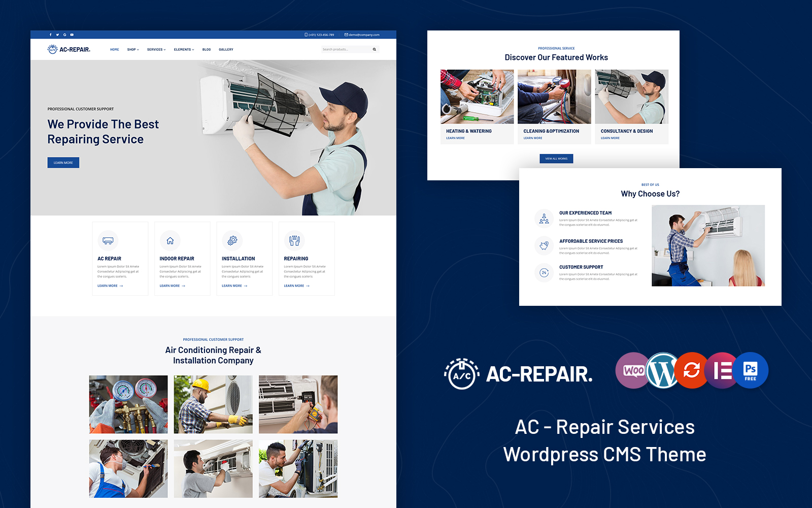This screenshot has height=508, width=812.
Task: Click the Installation gears icon
Action: tap(232, 240)
